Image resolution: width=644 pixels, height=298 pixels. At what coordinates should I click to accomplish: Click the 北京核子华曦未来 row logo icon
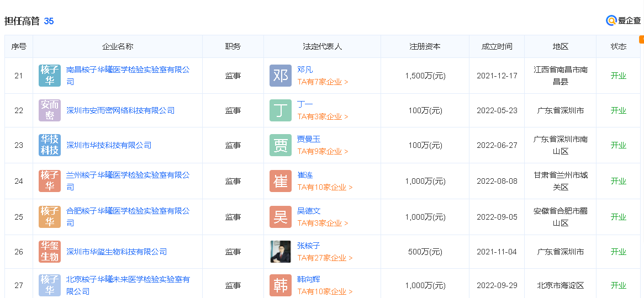50,285
